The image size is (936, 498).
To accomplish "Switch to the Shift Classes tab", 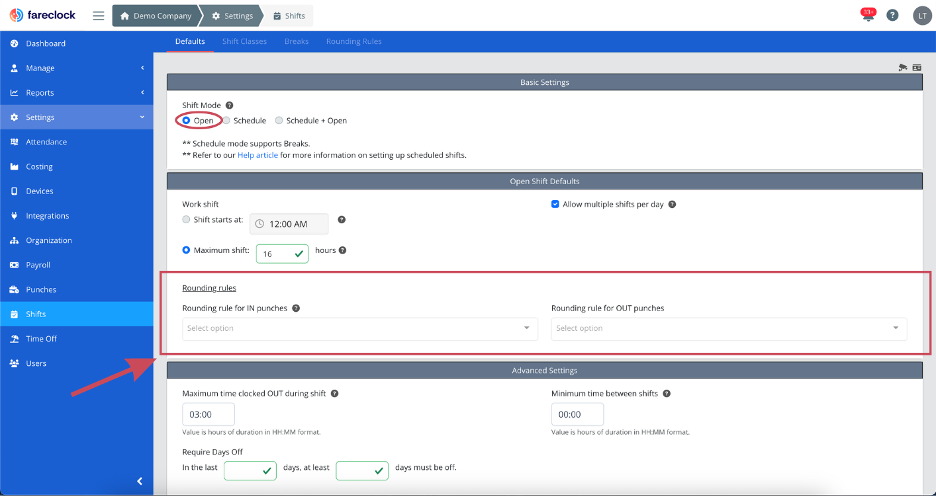I will 244,42.
